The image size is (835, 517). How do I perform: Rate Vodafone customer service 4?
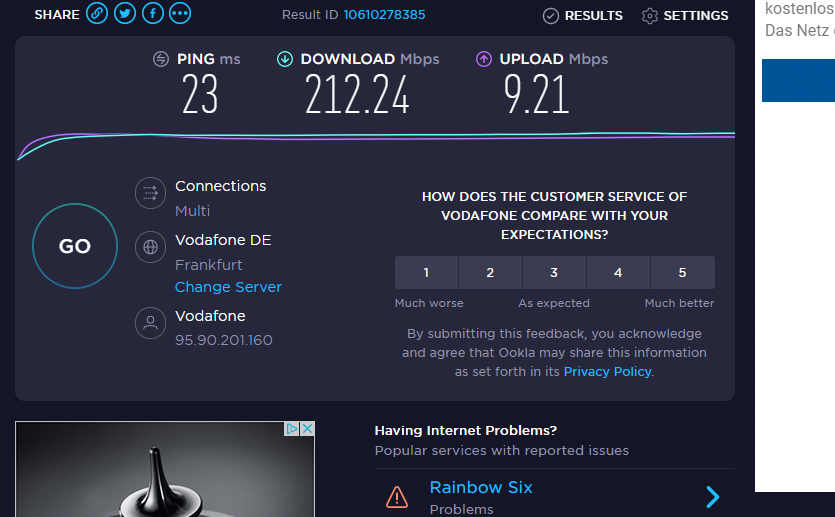point(618,273)
